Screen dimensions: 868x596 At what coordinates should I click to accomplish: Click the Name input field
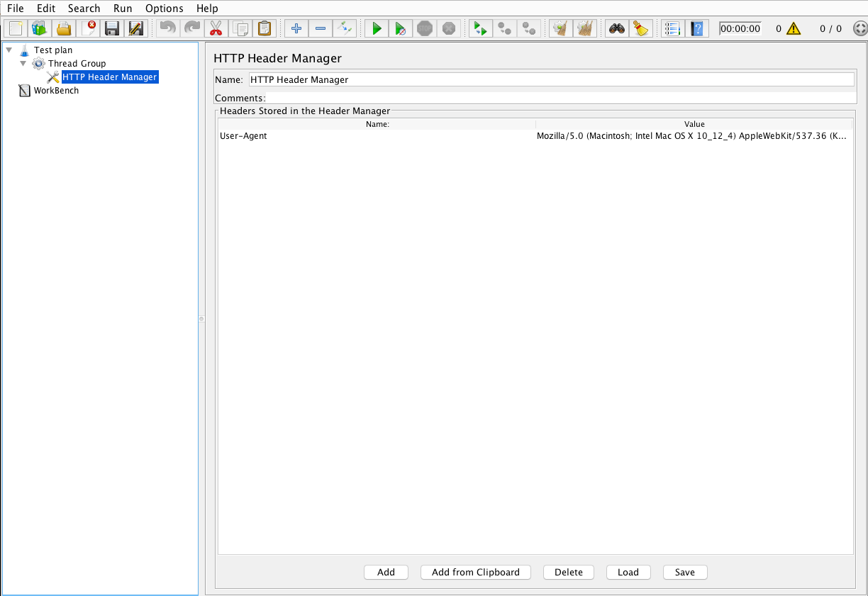tap(551, 79)
